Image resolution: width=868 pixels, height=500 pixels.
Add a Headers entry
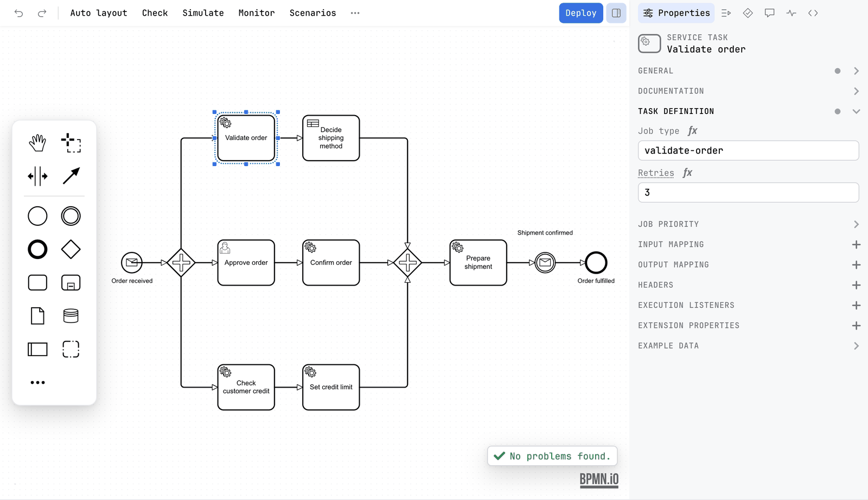coord(856,285)
